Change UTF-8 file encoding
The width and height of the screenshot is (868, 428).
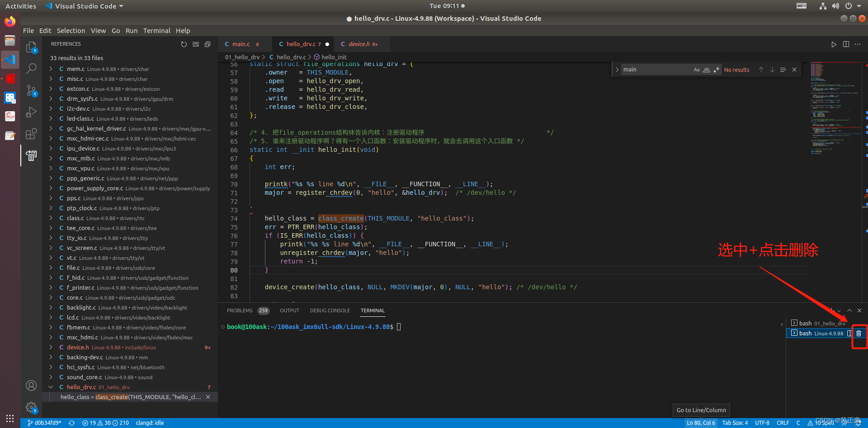click(x=762, y=423)
